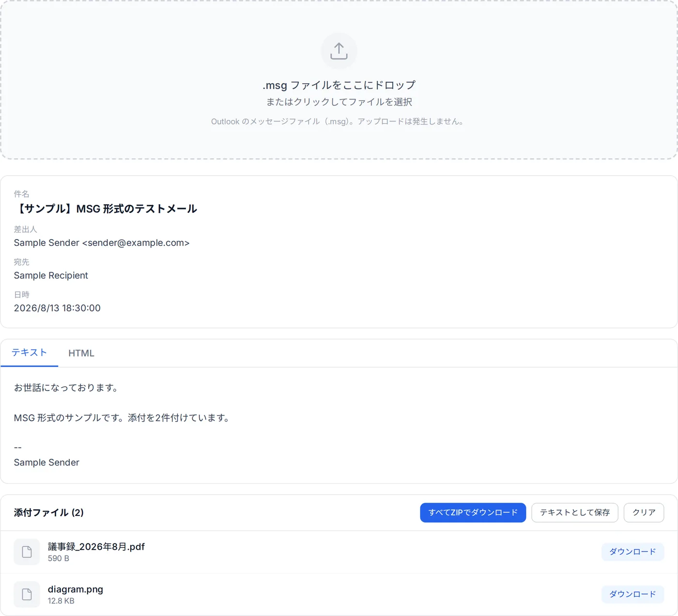Click body line MSG 形式のサンプルです

point(123,418)
